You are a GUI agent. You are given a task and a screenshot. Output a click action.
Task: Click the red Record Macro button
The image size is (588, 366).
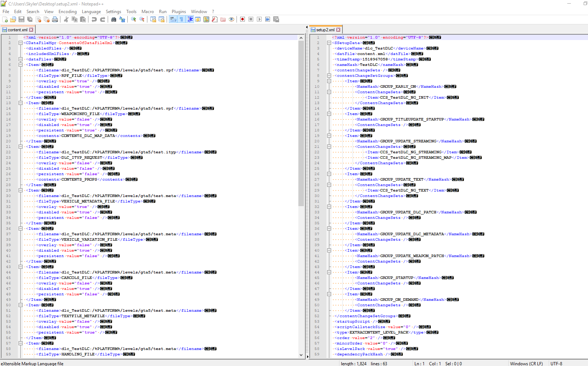coord(242,19)
